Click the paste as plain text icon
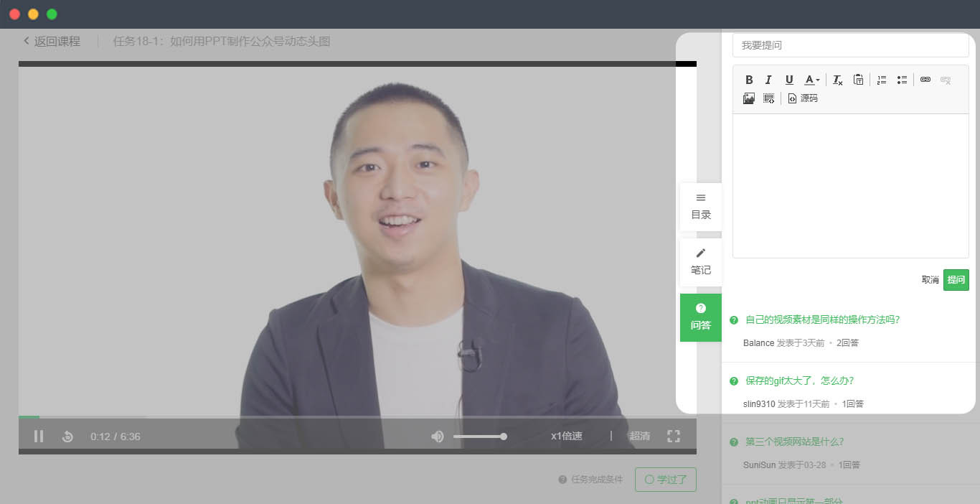The width and height of the screenshot is (980, 504). (x=858, y=80)
